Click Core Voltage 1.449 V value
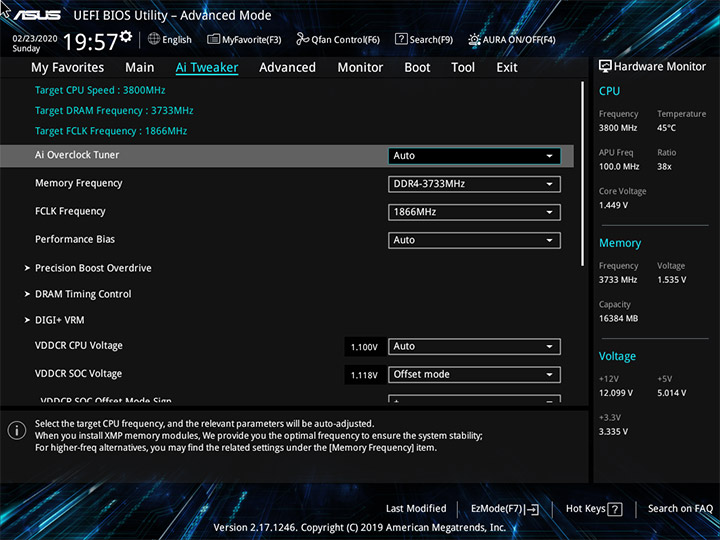The image size is (720, 540). [613, 205]
